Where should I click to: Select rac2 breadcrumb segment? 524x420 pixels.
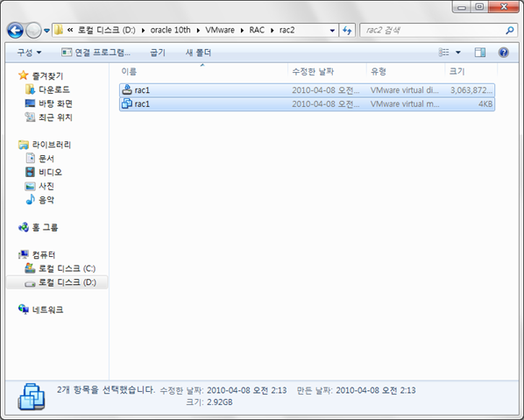click(287, 30)
